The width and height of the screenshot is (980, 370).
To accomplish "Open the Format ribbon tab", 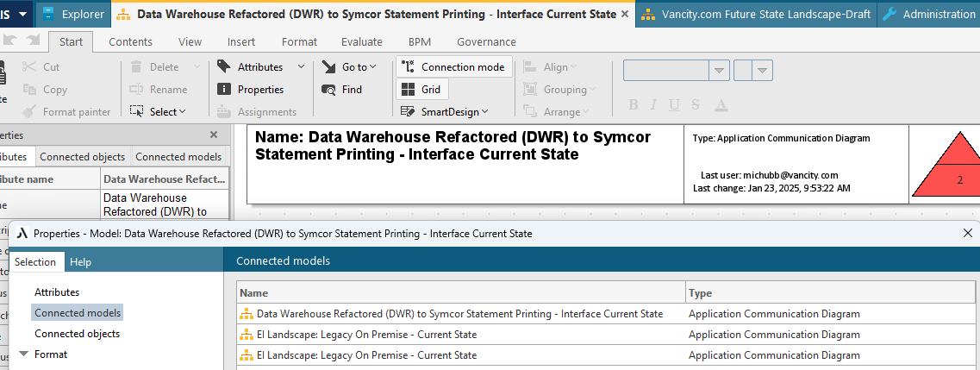I will [x=299, y=42].
